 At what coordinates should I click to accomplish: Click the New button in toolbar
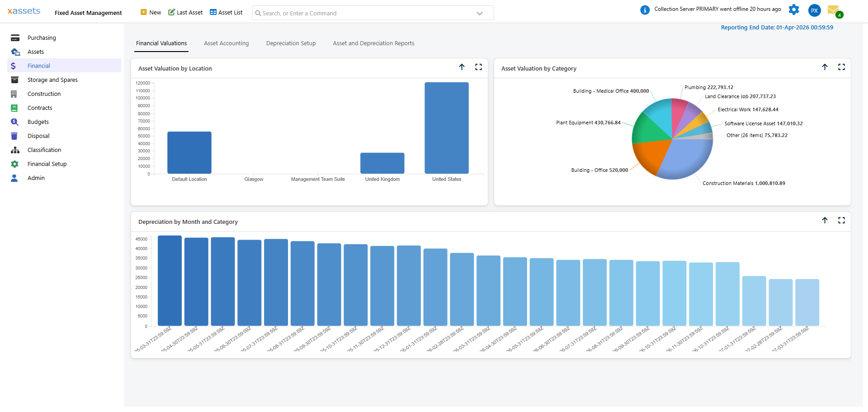click(x=151, y=13)
